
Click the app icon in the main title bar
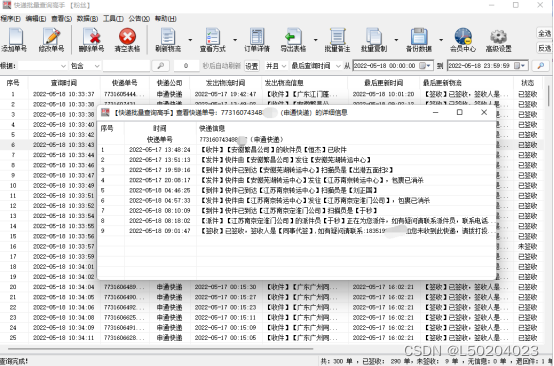[x=6, y=5]
